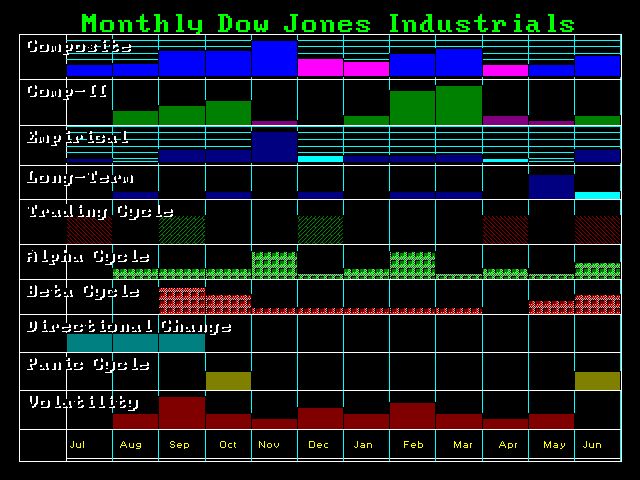Select the cyan Long-Term bar in Jun
This screenshot has height=480, width=640.
[x=598, y=196]
